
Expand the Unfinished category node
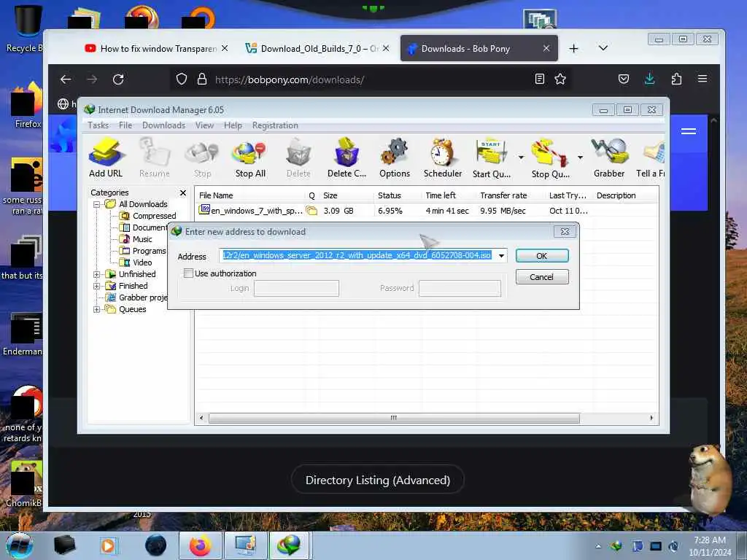coord(97,274)
